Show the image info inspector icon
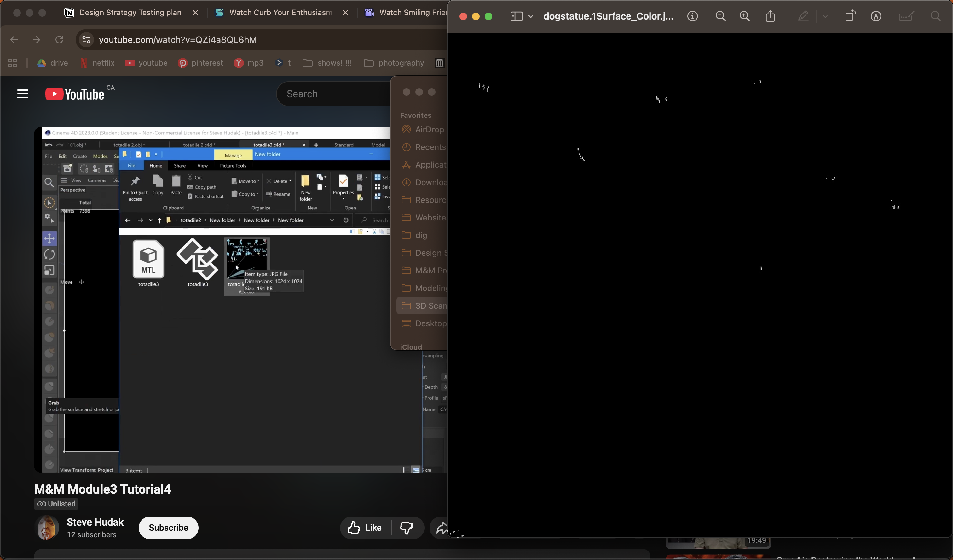The height and width of the screenshot is (560, 953). pyautogui.click(x=692, y=16)
